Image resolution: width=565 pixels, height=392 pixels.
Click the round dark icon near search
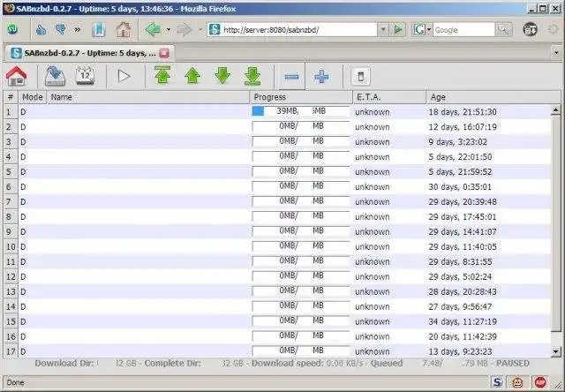click(530, 30)
